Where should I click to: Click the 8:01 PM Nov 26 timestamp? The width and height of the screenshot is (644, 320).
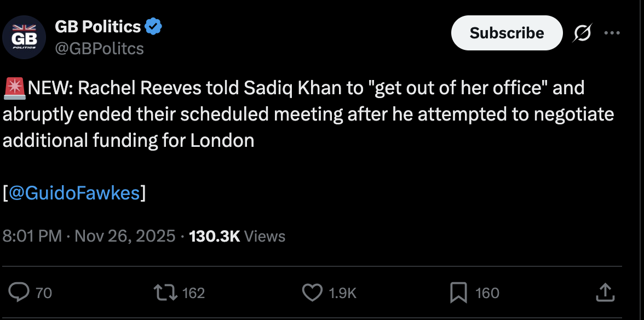89,236
